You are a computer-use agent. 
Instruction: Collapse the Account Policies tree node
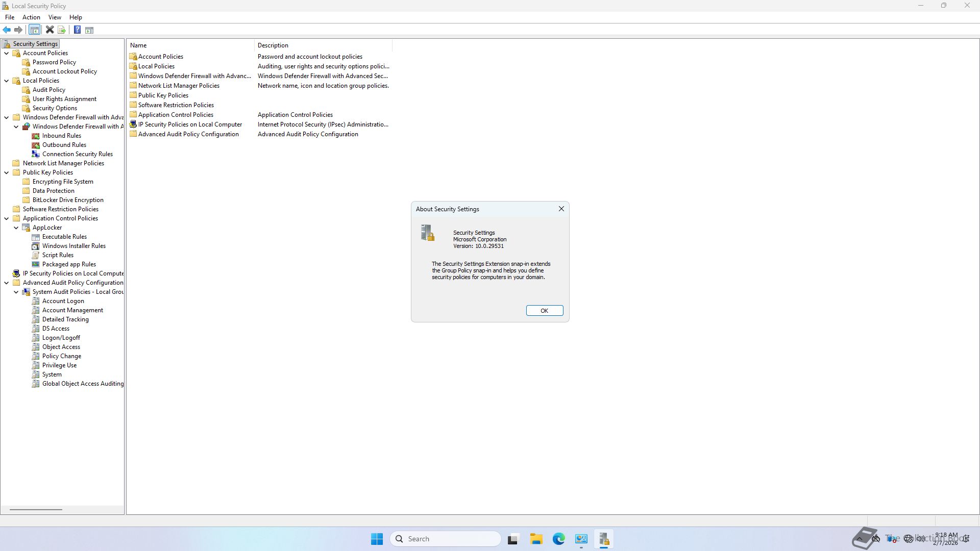7,53
